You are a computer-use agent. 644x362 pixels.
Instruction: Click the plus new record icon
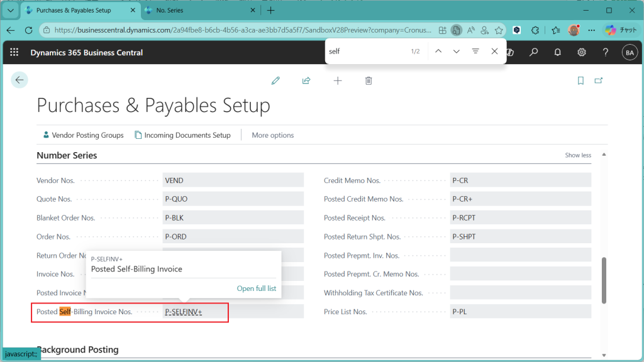[x=338, y=80]
